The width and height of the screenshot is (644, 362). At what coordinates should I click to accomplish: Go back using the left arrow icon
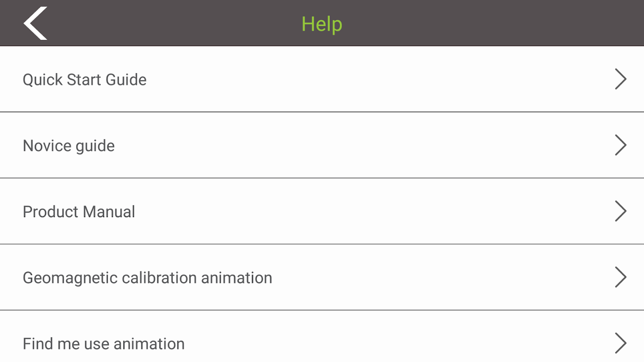pos(35,23)
